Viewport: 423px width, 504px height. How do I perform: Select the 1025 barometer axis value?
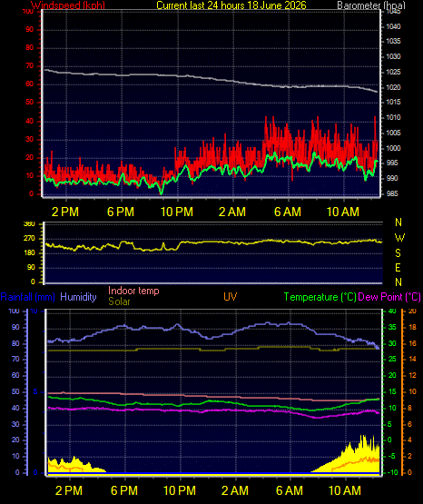pos(393,72)
